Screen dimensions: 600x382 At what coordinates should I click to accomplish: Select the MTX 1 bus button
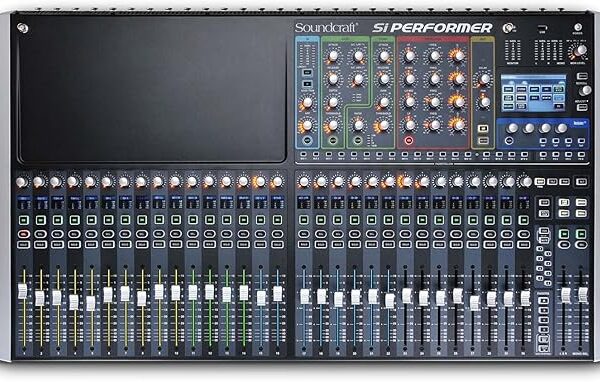pyautogui.click(x=486, y=155)
